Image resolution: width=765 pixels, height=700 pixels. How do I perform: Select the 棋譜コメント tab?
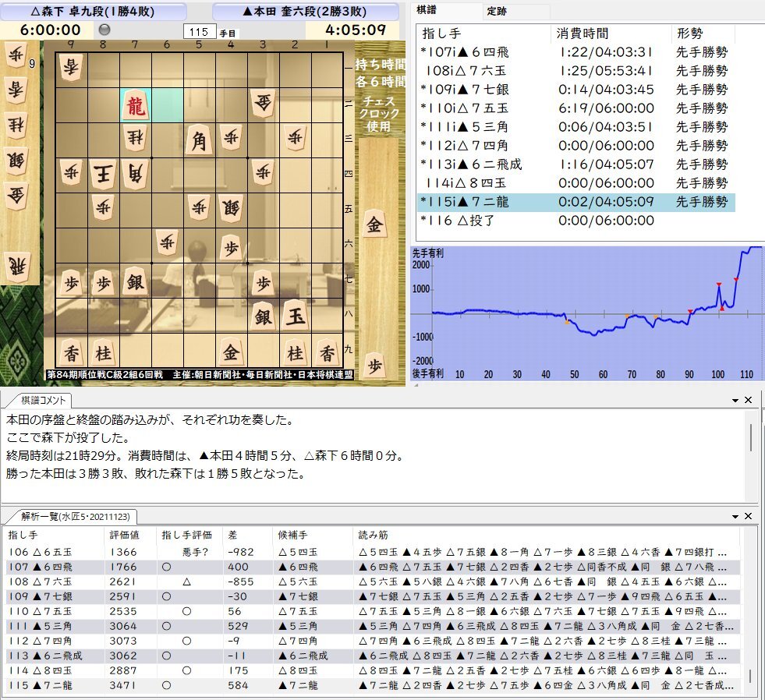pos(43,401)
